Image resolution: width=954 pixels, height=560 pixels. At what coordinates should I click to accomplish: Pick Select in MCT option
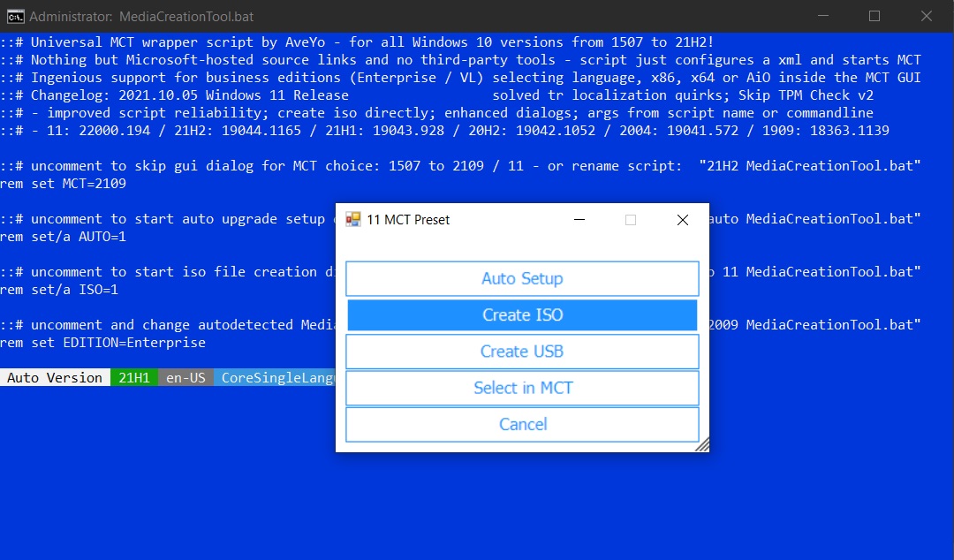522,388
